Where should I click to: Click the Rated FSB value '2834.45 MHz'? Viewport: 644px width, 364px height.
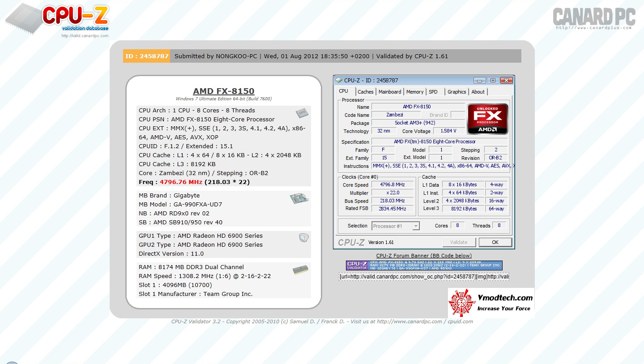pyautogui.click(x=392, y=209)
